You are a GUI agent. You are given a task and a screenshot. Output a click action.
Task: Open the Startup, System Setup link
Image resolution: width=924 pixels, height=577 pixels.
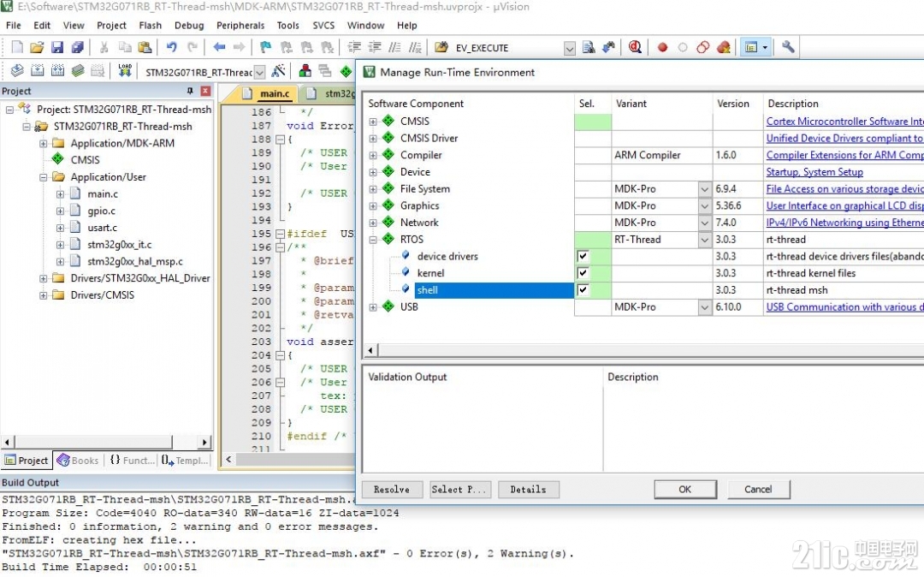point(814,172)
